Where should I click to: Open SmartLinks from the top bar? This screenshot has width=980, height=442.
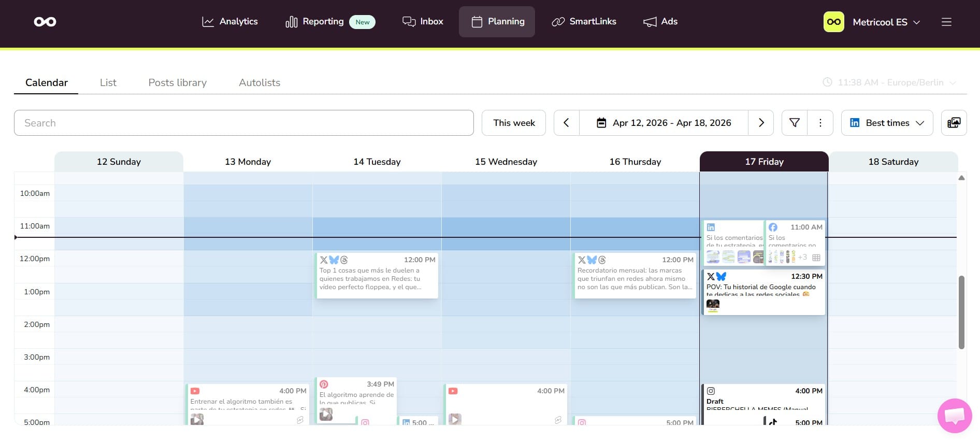tap(584, 22)
